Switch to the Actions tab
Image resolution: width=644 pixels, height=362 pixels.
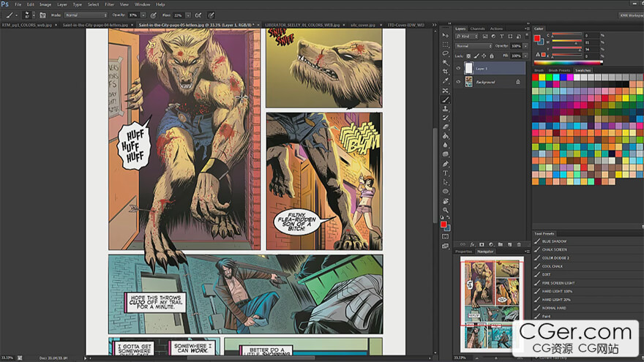click(496, 29)
